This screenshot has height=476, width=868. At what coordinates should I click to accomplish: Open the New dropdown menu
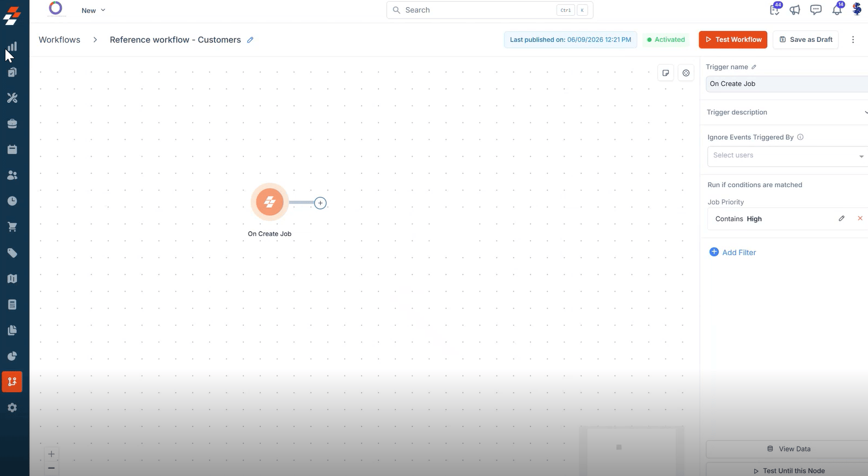point(93,10)
